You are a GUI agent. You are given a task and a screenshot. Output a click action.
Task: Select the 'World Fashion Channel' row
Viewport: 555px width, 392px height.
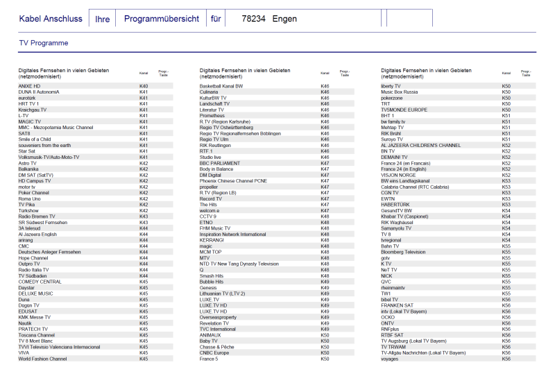coord(96,359)
